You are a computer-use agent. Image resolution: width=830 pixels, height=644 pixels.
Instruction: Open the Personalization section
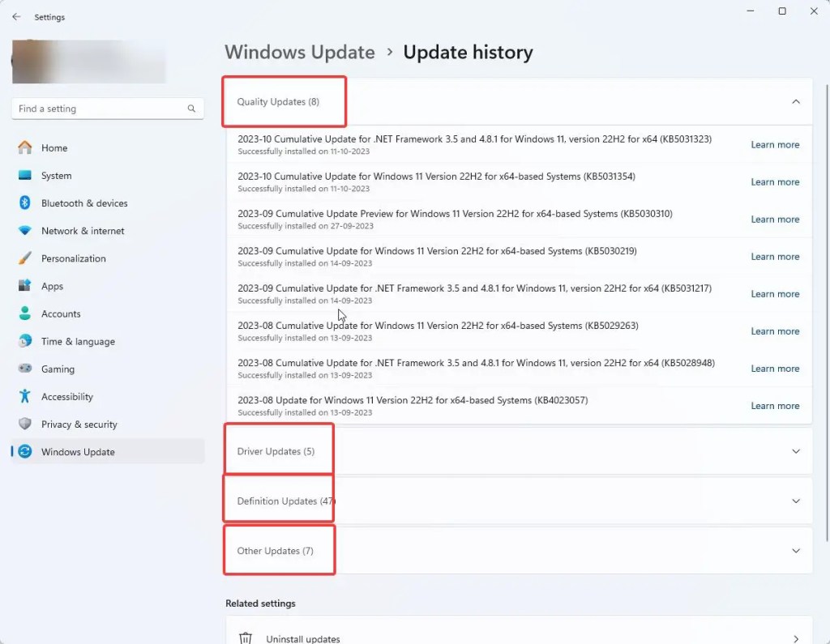(x=25, y=258)
